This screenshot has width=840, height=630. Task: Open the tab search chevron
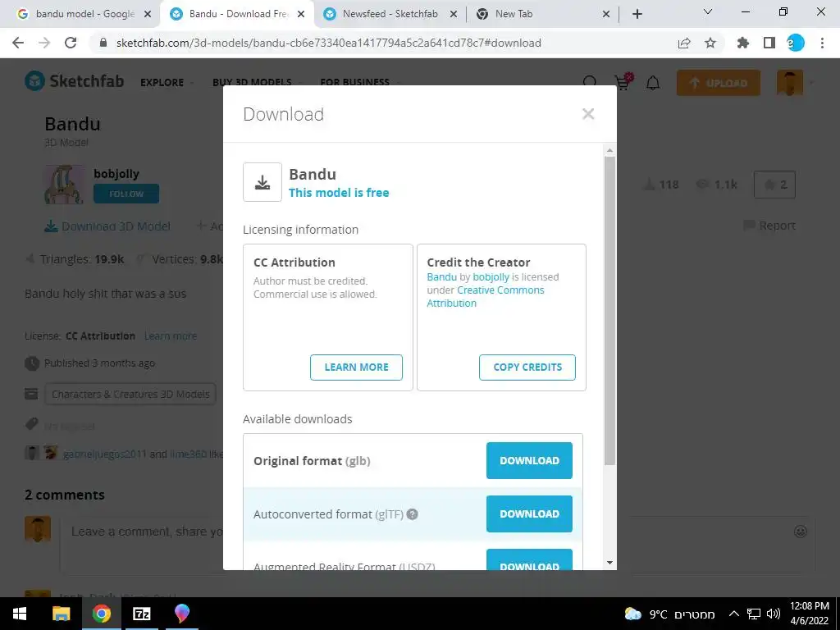click(x=708, y=11)
